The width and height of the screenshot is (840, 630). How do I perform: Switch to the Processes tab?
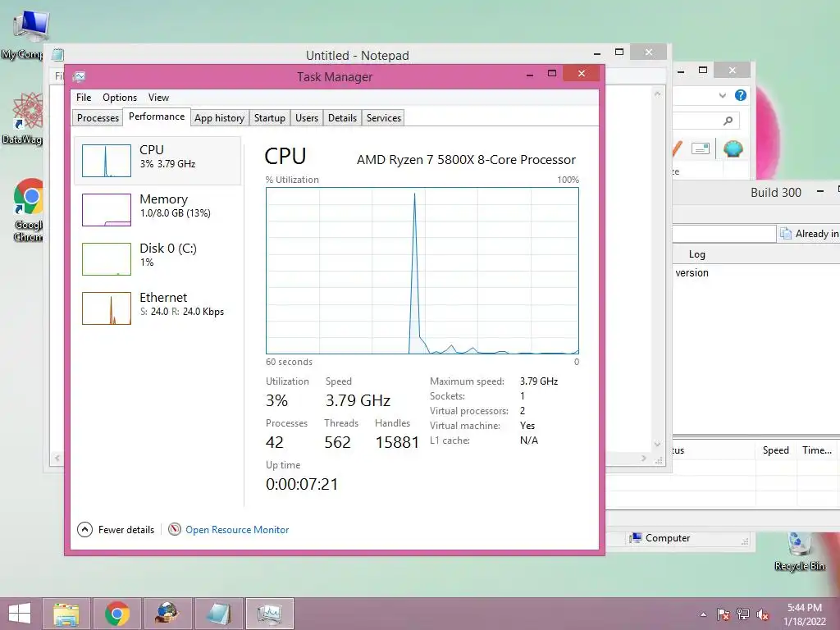(x=98, y=118)
